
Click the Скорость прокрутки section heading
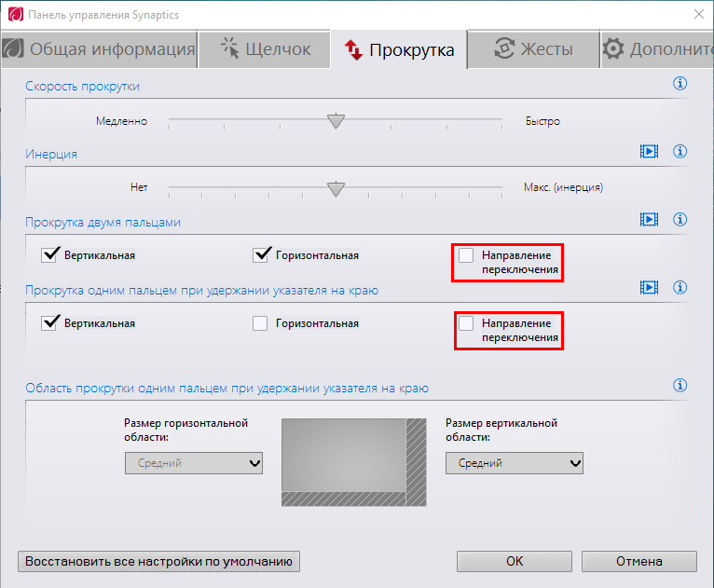82,87
